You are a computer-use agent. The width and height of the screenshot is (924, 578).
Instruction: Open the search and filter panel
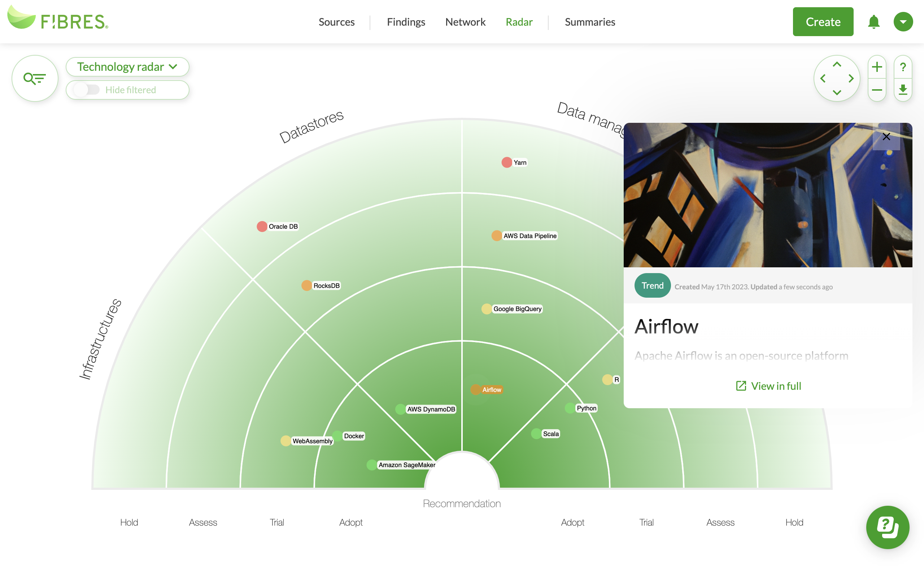point(35,78)
